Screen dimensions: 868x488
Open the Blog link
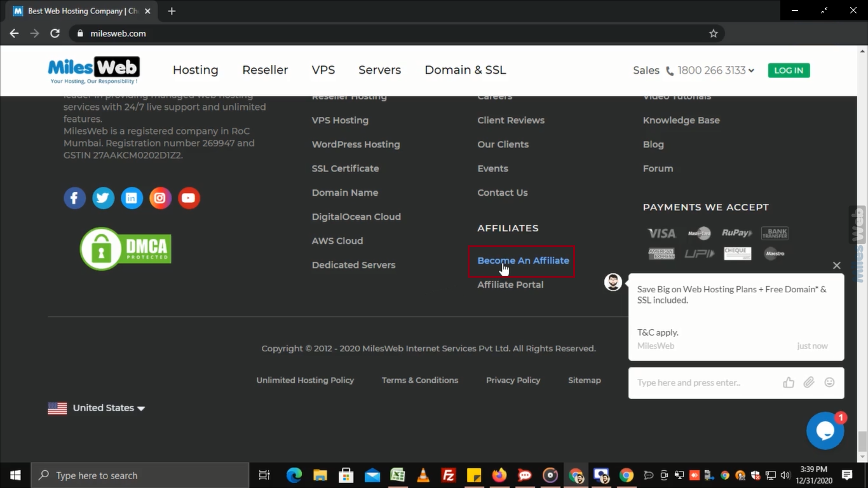click(x=653, y=144)
